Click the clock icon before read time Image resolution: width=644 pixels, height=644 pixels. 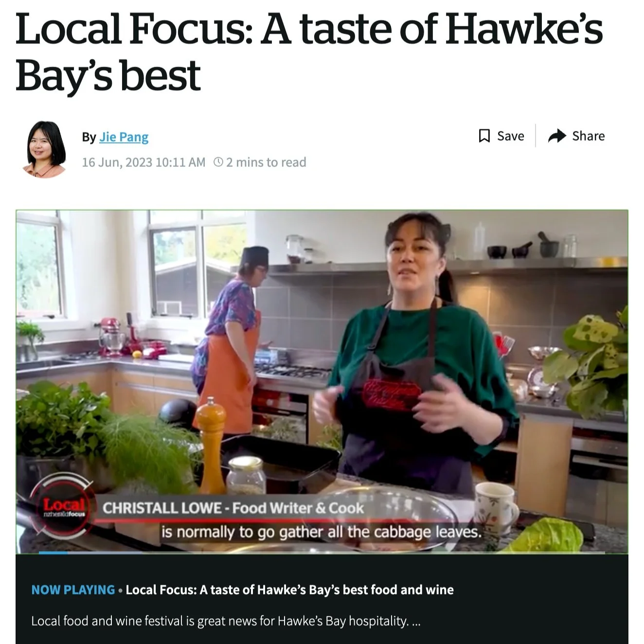tap(218, 162)
